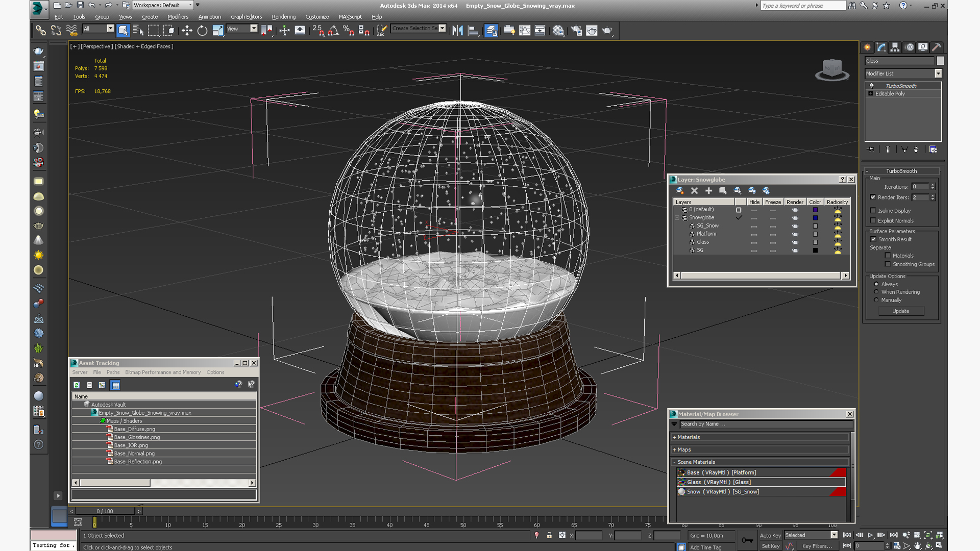Open the Material Editor from toolbar
This screenshot has width=980, height=551.
[x=558, y=31]
